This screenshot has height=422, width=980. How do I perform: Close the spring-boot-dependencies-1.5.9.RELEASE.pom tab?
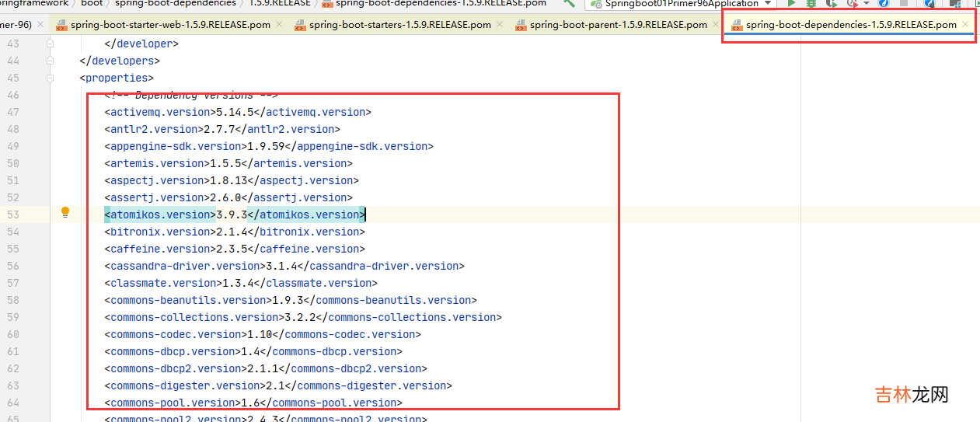coord(965,25)
